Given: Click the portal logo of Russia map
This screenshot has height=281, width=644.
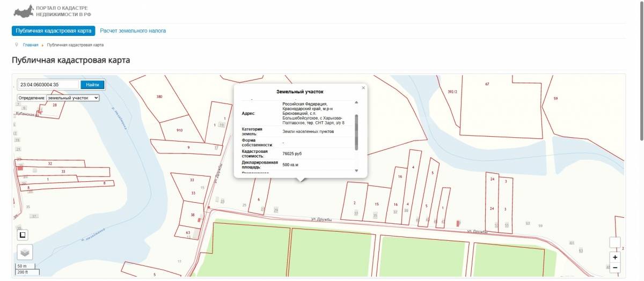Looking at the screenshot, I should pos(23,11).
